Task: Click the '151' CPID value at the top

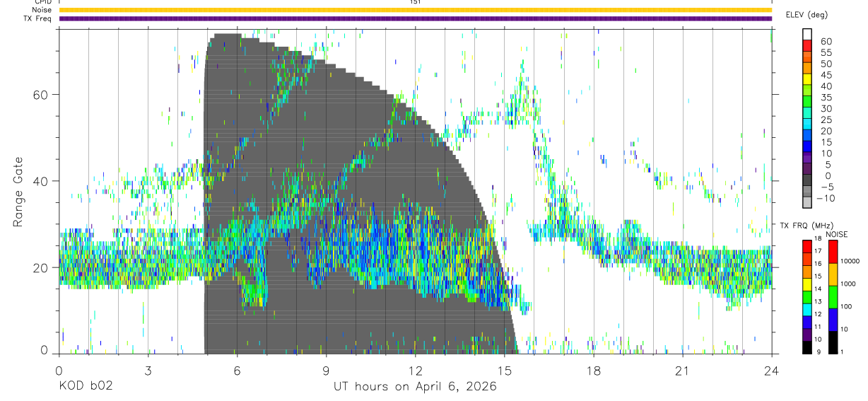Action: [x=415, y=2]
